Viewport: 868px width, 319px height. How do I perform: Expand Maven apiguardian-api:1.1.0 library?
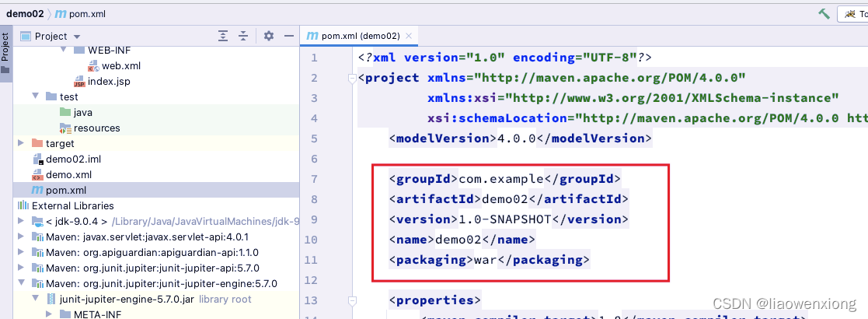[x=21, y=253]
